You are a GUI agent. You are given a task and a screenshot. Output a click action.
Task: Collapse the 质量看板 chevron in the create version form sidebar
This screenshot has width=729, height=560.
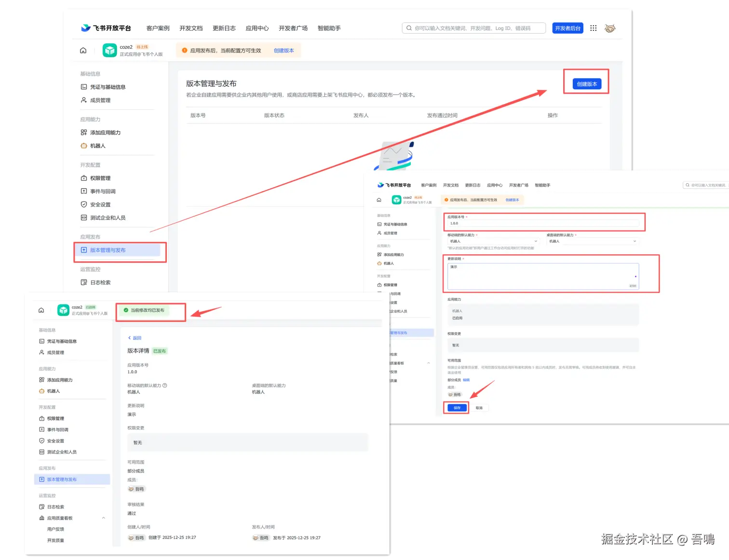[x=429, y=363]
